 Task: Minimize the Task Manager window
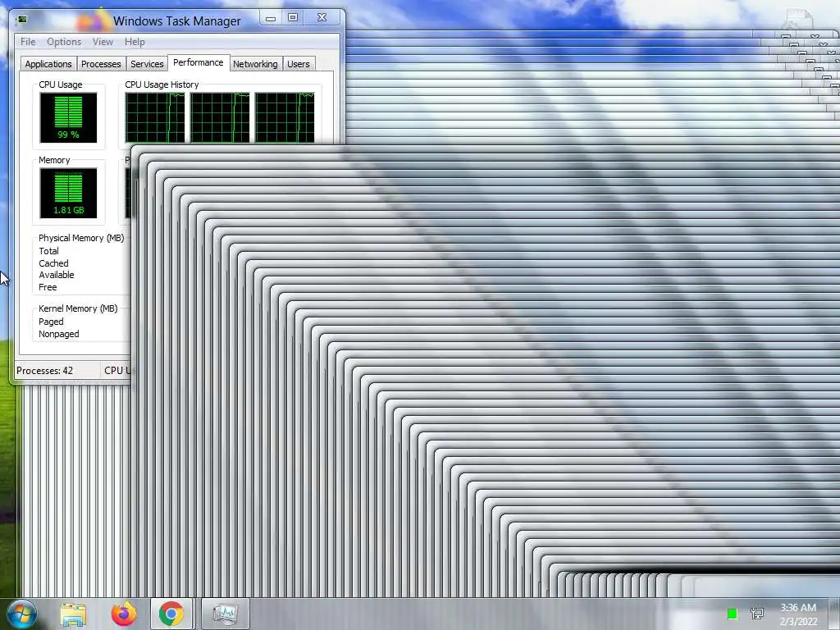click(271, 18)
